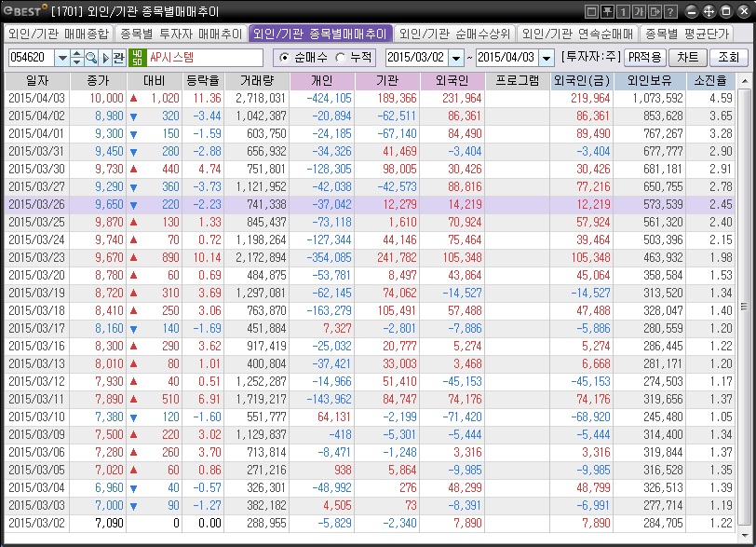This screenshot has width=756, height=547.
Task: Click the export/send arrow icon in title bar
Action: pos(655,11)
